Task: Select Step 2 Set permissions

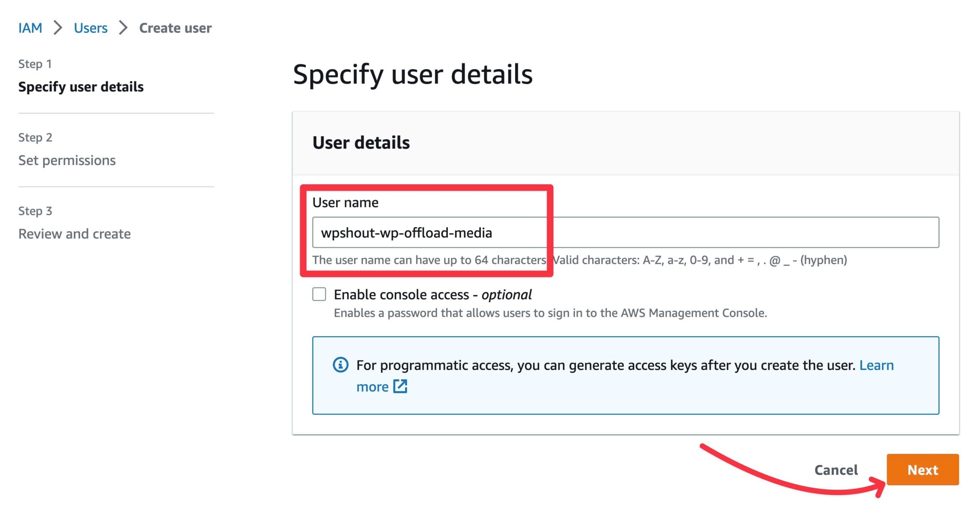Action: 67,160
